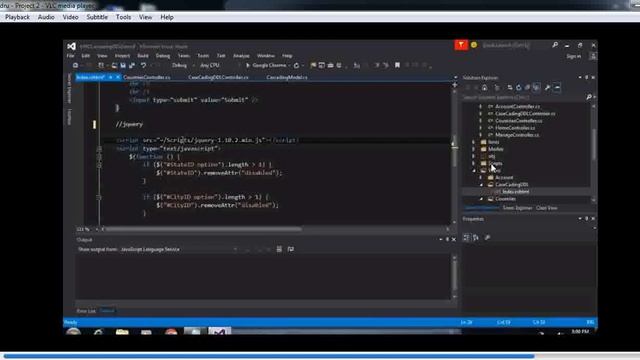Open Visual Studio Build menu
The width and height of the screenshot is (640, 360).
[x=142, y=56]
